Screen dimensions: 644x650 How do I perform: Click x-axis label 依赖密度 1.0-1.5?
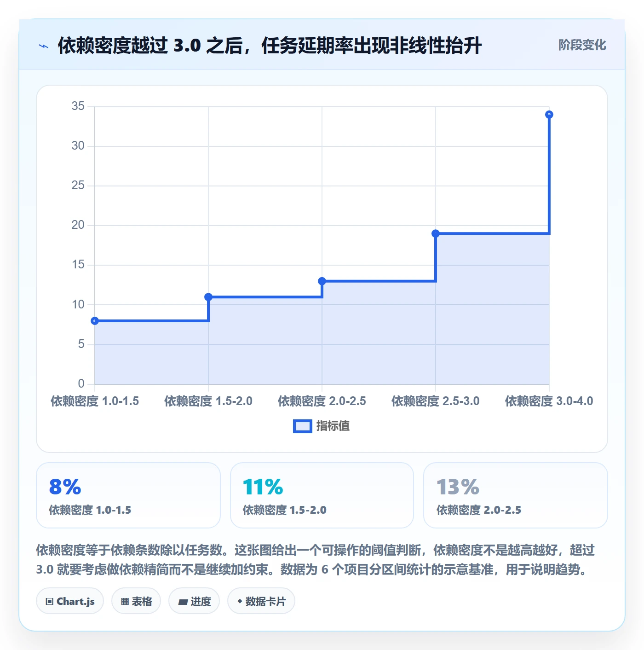point(95,401)
